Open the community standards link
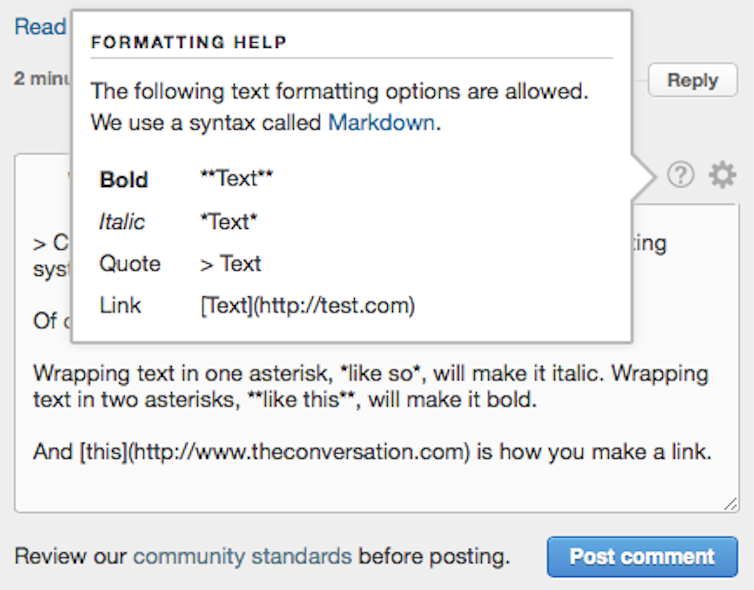 242,556
